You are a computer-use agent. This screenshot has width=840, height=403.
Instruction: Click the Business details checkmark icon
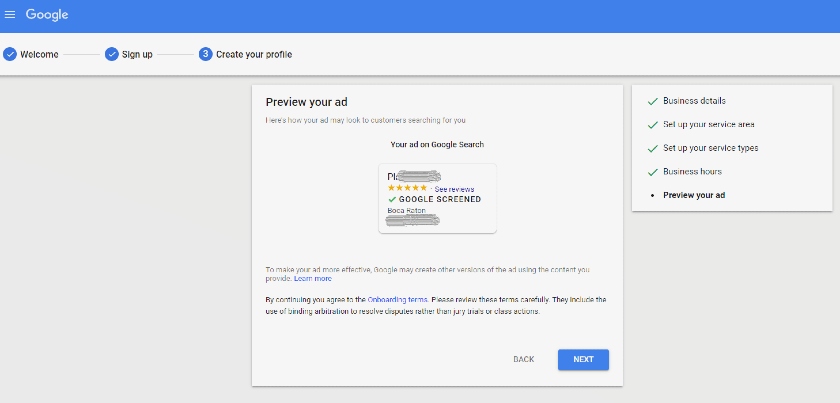tap(652, 101)
